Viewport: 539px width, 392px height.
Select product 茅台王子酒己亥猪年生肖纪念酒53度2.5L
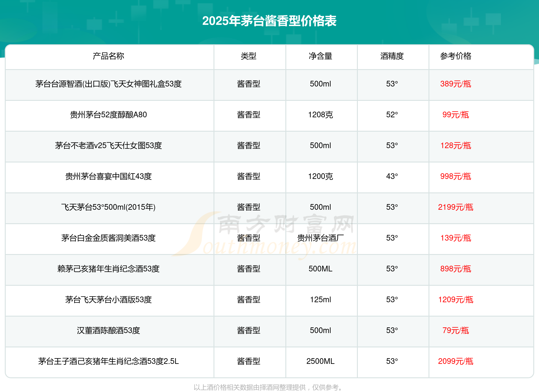108,361
